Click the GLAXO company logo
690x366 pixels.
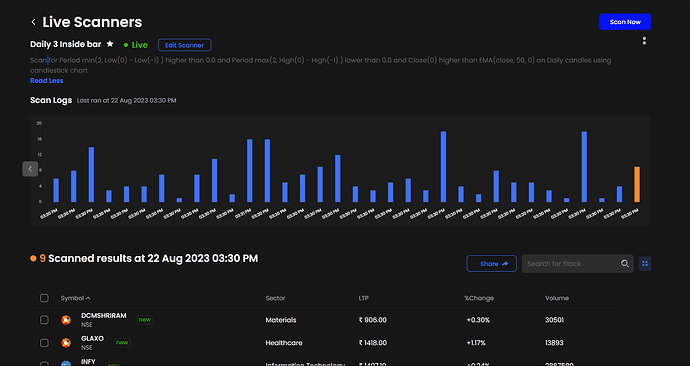point(66,343)
